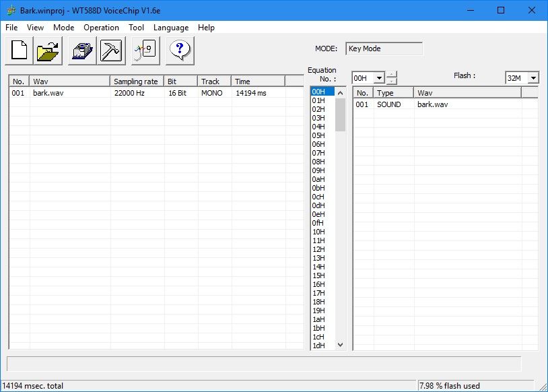The height and width of the screenshot is (392, 548).
Task: Expand the Flash 32M size dropdown
Action: 533,78
